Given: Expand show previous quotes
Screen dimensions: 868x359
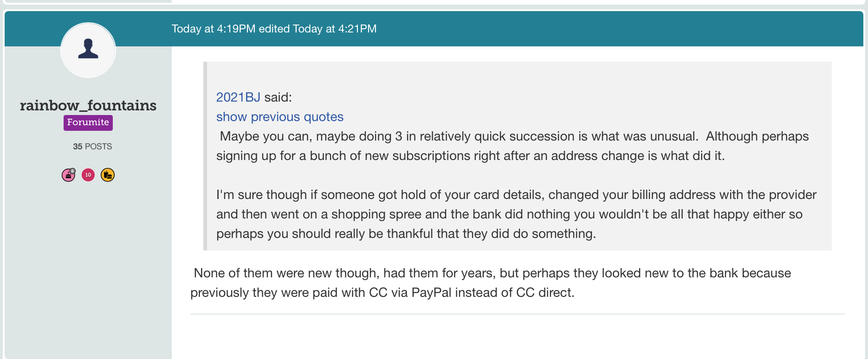Looking at the screenshot, I should [x=280, y=117].
